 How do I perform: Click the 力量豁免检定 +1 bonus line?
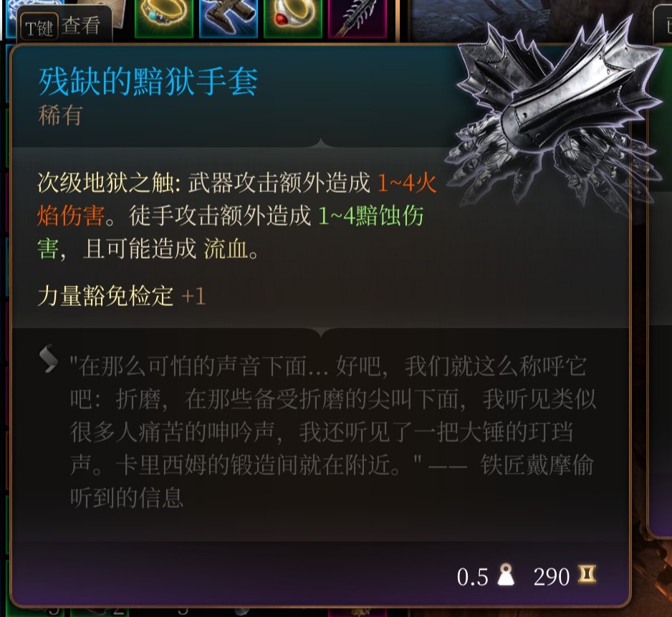[122, 296]
